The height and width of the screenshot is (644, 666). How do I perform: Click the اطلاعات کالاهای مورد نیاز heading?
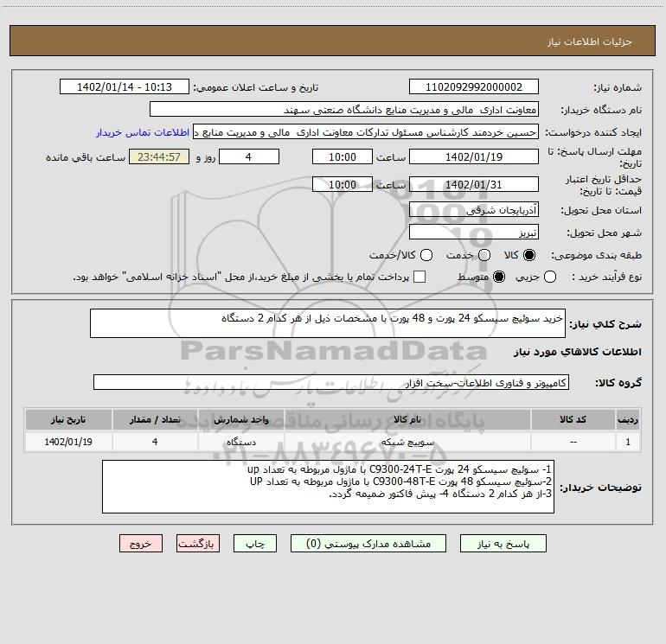(x=577, y=352)
